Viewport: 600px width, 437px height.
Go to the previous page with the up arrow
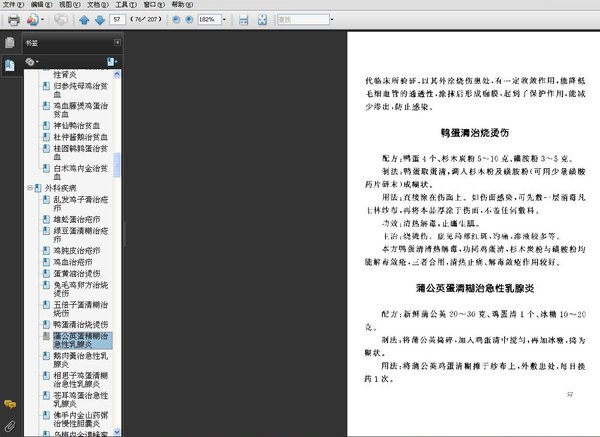[x=85, y=19]
